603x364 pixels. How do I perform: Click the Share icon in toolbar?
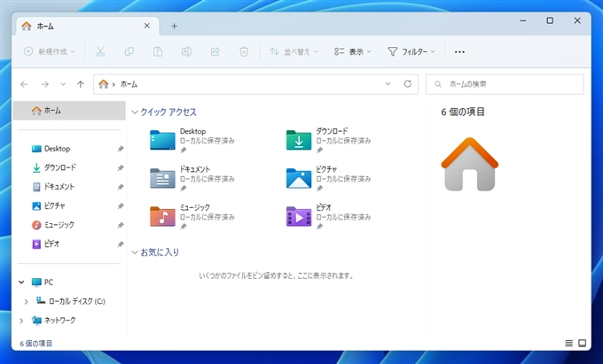click(x=215, y=51)
